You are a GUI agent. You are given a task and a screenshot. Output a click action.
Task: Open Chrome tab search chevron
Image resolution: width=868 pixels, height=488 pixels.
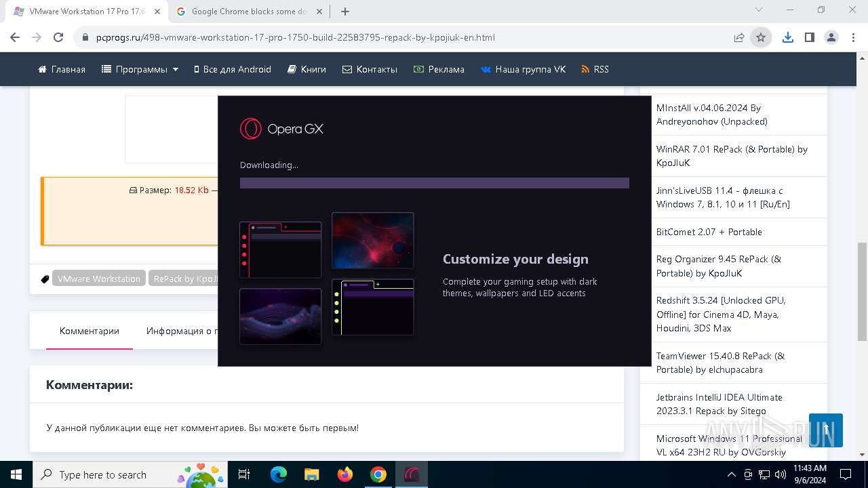pyautogui.click(x=759, y=10)
